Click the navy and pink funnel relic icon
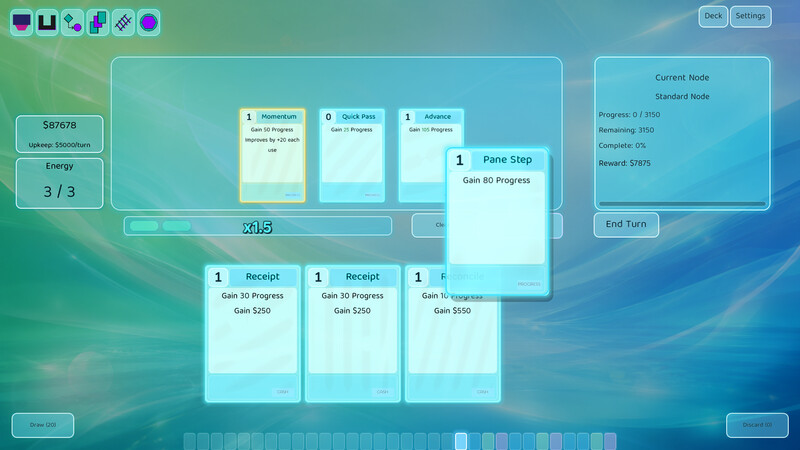This screenshot has width=800, height=450. coord(21,22)
